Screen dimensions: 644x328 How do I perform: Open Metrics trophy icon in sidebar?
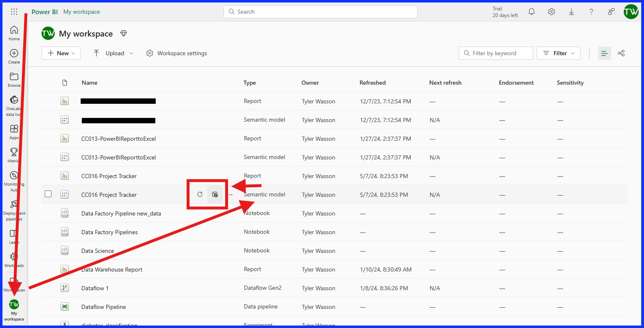pos(14,155)
